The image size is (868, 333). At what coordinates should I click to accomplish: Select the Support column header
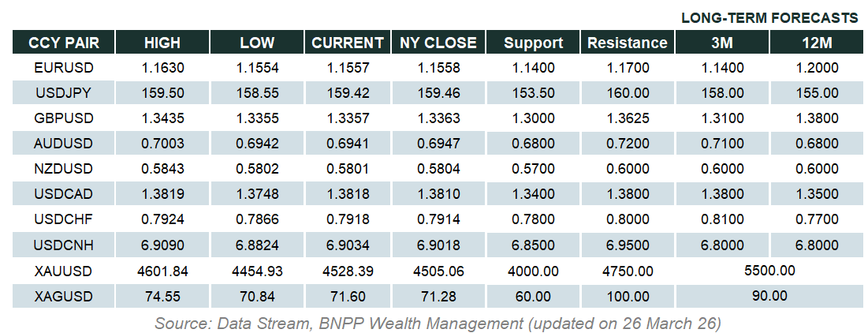click(x=533, y=43)
